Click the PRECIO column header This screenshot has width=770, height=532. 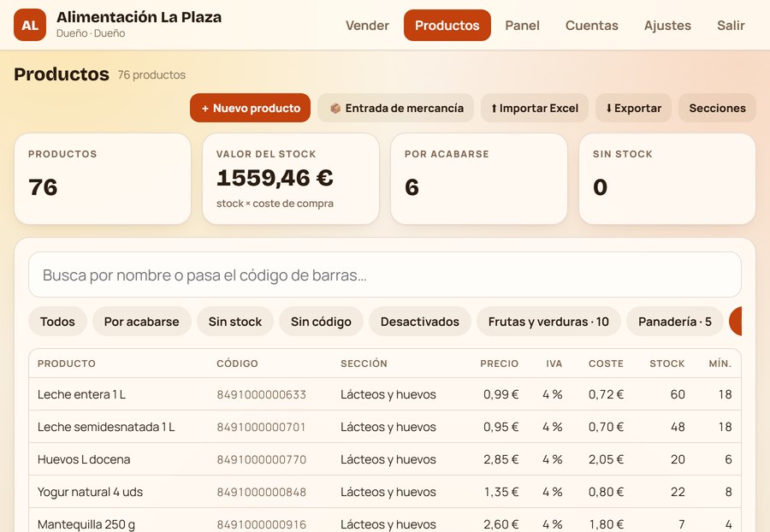[x=499, y=364]
